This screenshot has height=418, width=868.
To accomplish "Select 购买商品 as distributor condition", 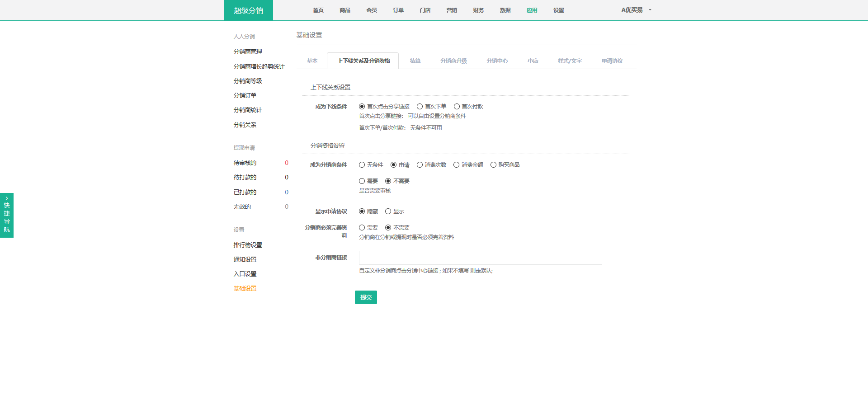I will [493, 165].
